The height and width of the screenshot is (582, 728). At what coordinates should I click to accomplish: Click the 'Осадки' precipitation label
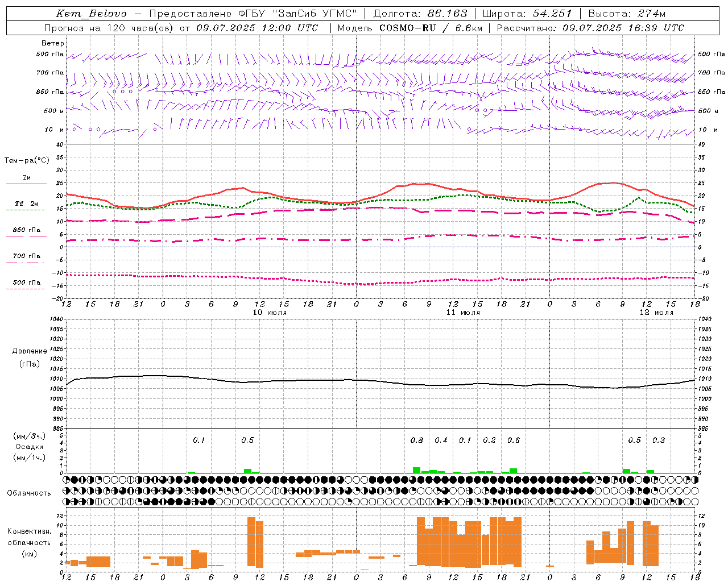[30, 447]
